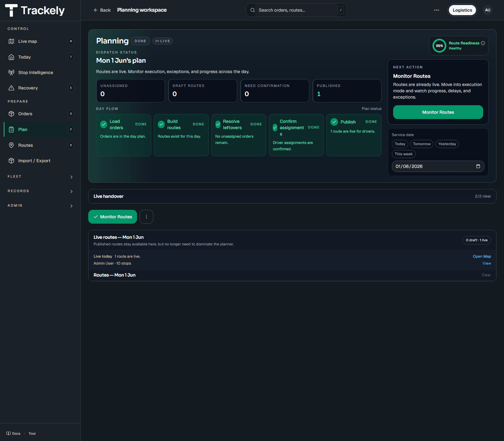The image size is (504, 441).
Task: Select the Tomorrow service date chip
Action: point(422,144)
